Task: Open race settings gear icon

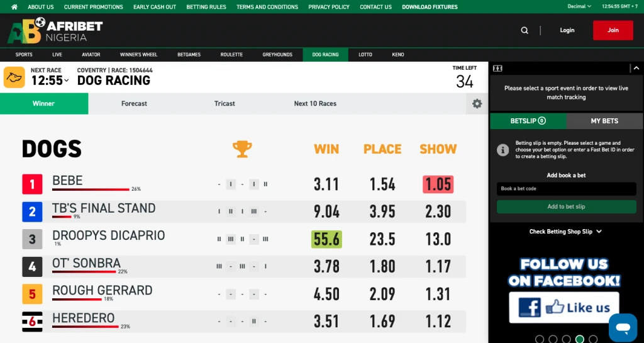Action: click(x=477, y=104)
